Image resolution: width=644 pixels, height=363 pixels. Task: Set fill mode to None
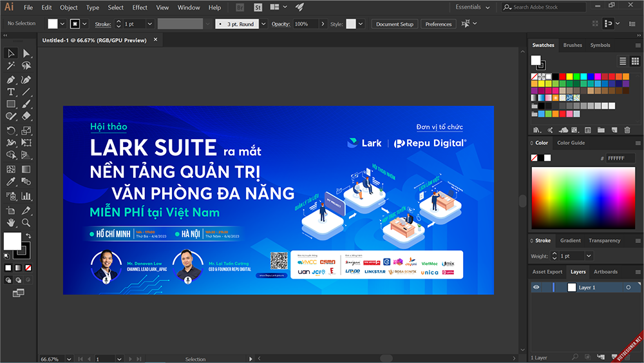click(28, 268)
